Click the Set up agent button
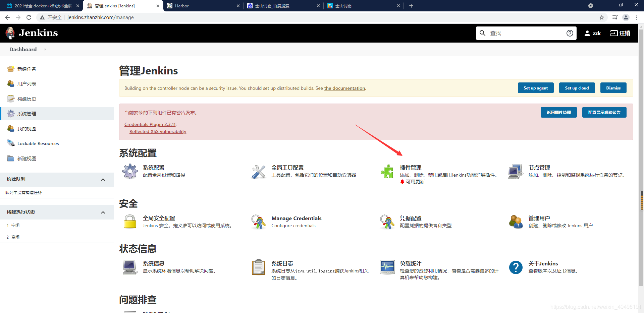This screenshot has width=644, height=313. [x=536, y=88]
